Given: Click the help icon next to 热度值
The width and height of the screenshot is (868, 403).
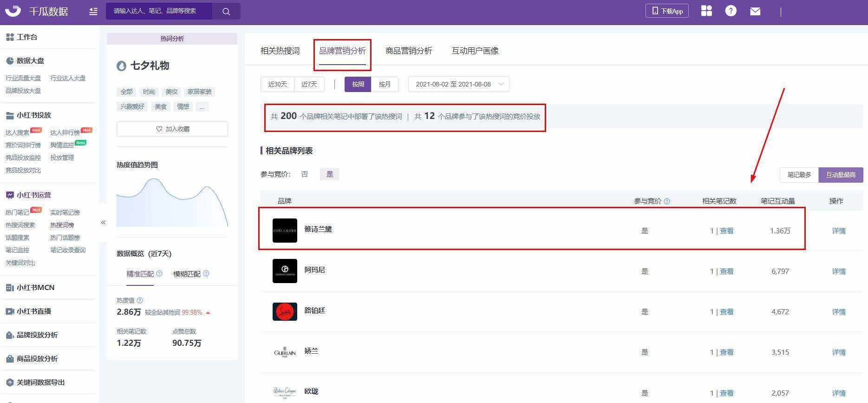Looking at the screenshot, I should coord(140,300).
